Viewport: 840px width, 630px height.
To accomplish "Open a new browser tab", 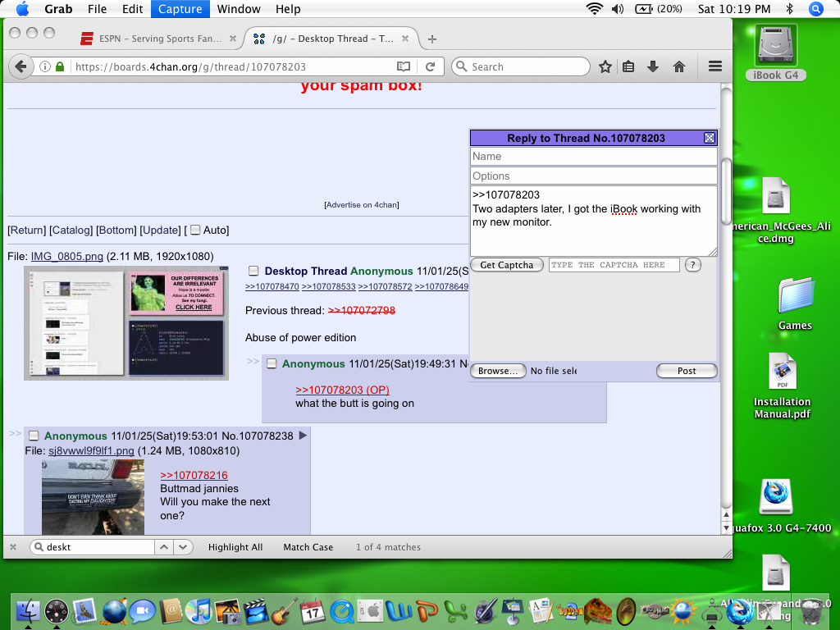I will [x=432, y=39].
